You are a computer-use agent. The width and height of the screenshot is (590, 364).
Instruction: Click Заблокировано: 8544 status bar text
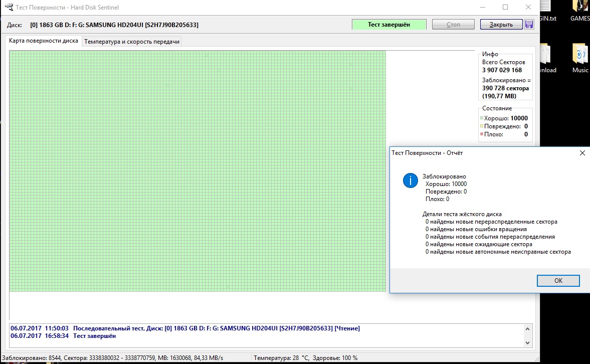point(32,358)
